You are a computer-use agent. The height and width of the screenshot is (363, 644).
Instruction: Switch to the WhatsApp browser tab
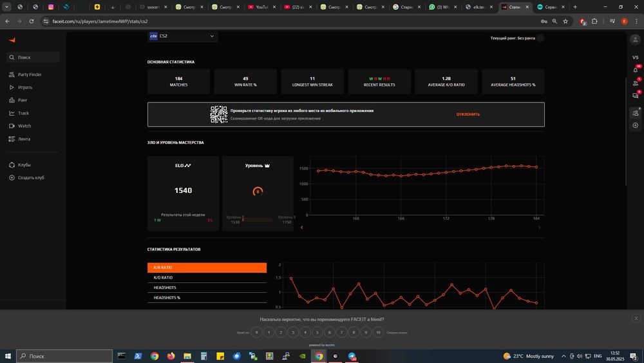[443, 7]
